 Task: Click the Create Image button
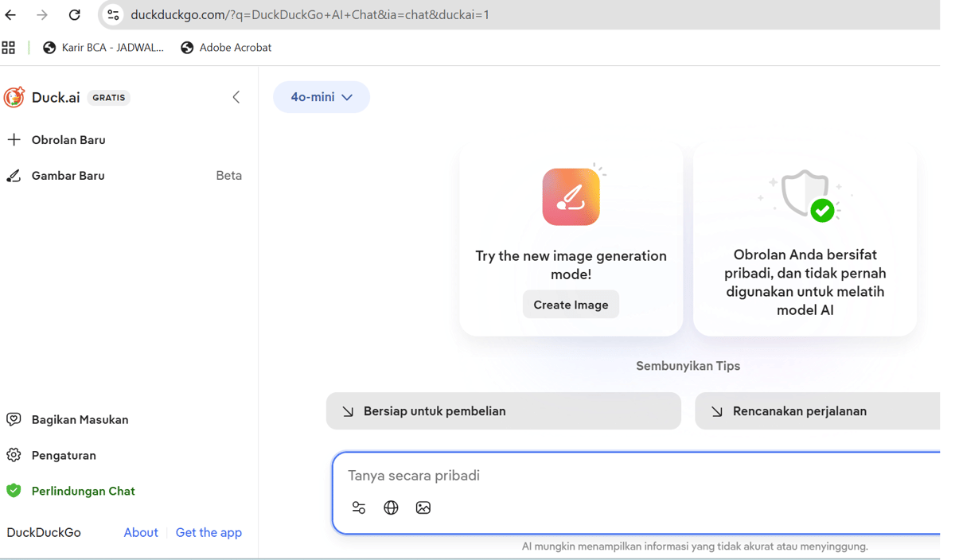(x=571, y=304)
